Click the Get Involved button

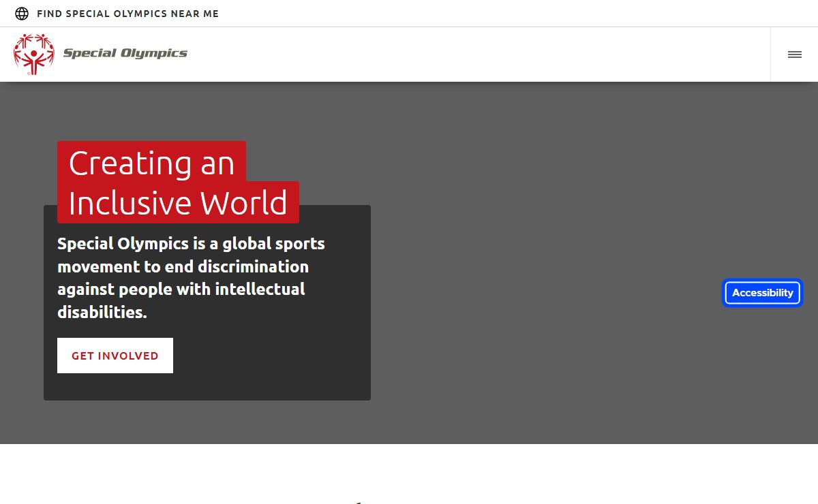[115, 356]
